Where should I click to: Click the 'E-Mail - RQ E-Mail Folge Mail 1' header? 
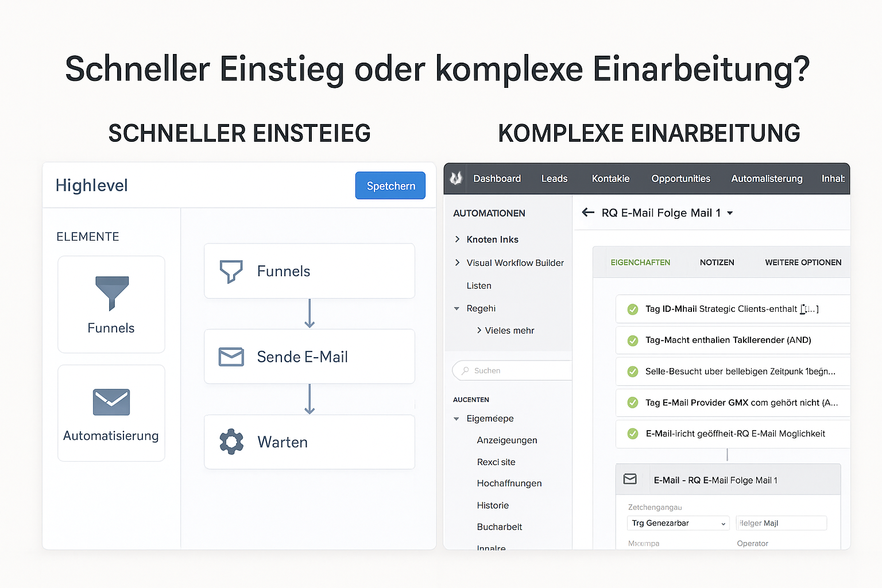click(728, 479)
